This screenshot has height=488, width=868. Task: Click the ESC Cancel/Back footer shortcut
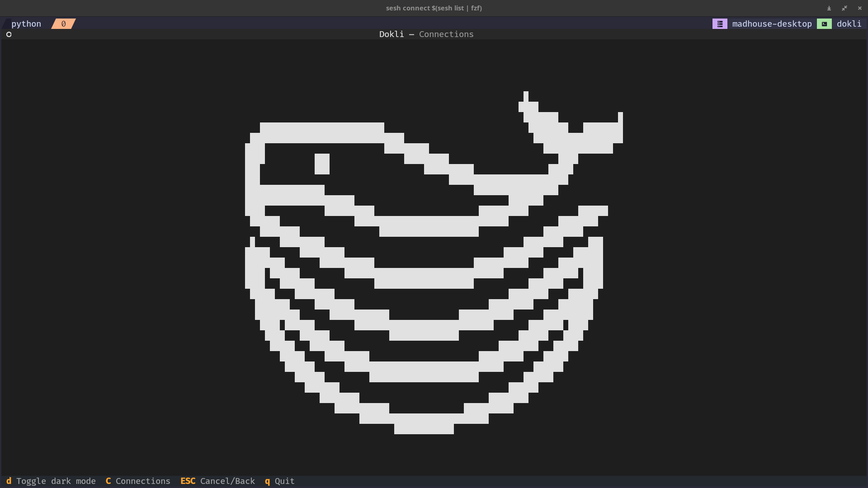click(x=217, y=481)
